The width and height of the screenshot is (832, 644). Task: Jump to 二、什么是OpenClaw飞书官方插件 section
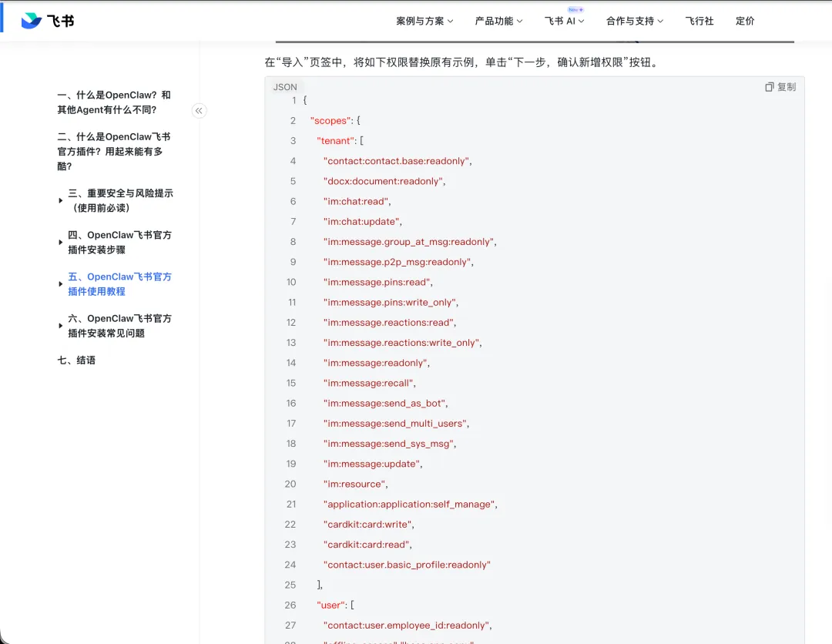point(113,151)
